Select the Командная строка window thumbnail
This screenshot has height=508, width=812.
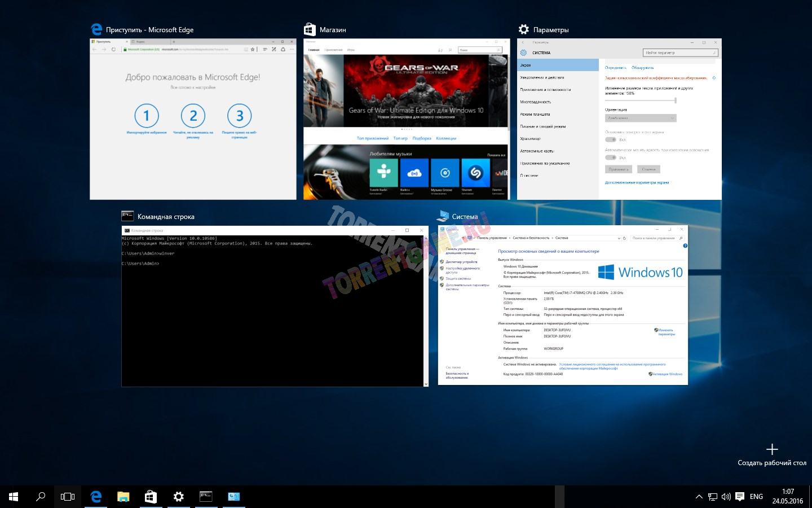[275, 306]
